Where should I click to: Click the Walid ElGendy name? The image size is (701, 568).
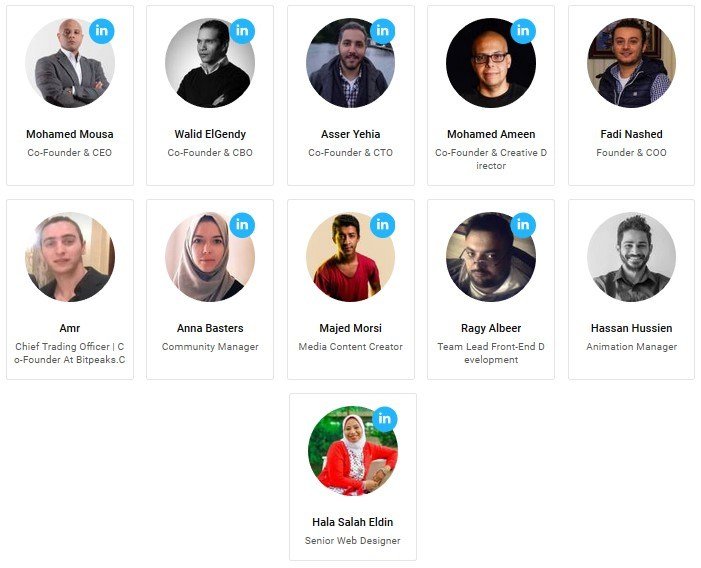pos(210,134)
